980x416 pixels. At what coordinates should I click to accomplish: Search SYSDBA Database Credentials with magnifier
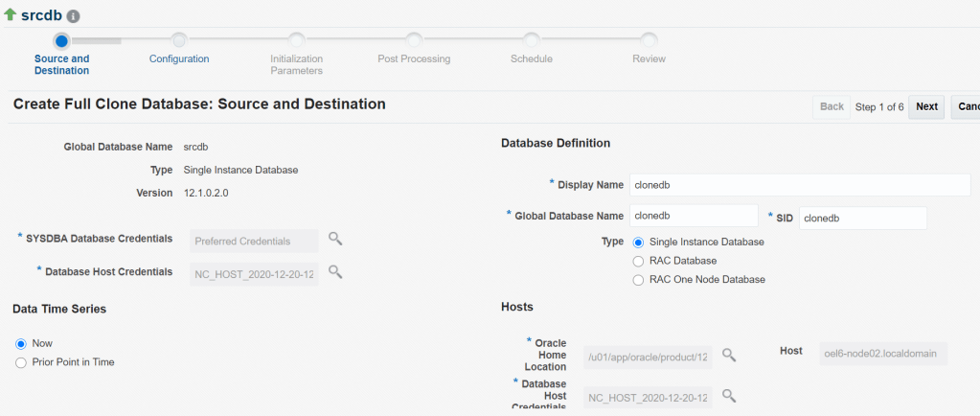click(x=335, y=238)
